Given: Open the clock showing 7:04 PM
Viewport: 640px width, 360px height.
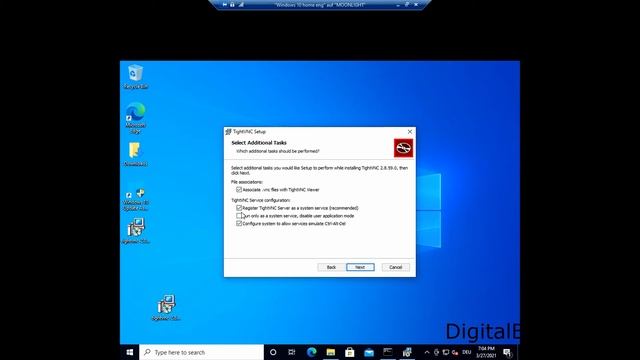Looking at the screenshot, I should (486, 352).
